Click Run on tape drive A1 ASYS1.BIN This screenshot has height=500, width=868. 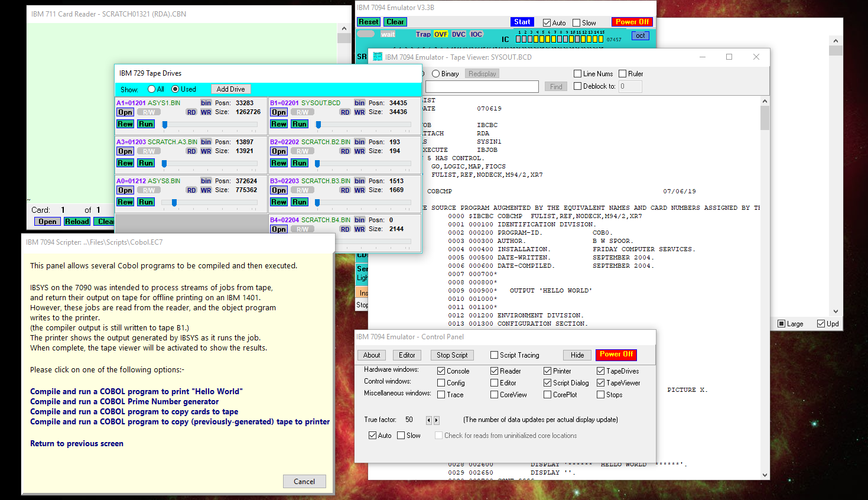pyautogui.click(x=146, y=124)
